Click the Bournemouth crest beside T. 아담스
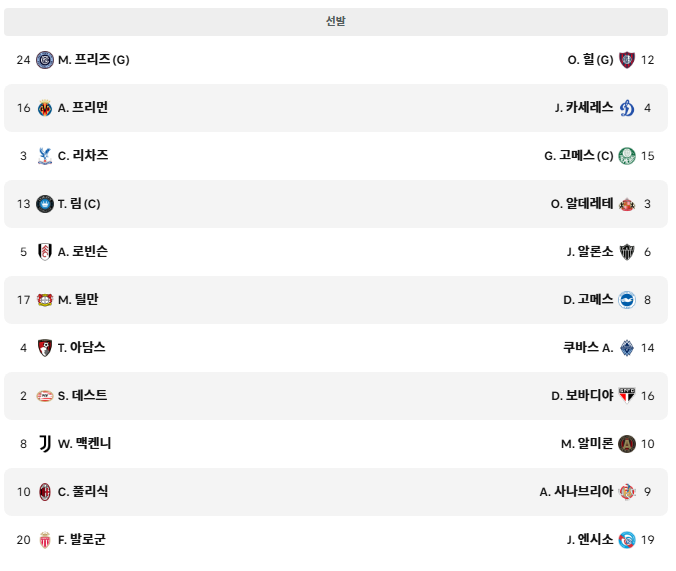This screenshot has height=571, width=676. pos(45,348)
